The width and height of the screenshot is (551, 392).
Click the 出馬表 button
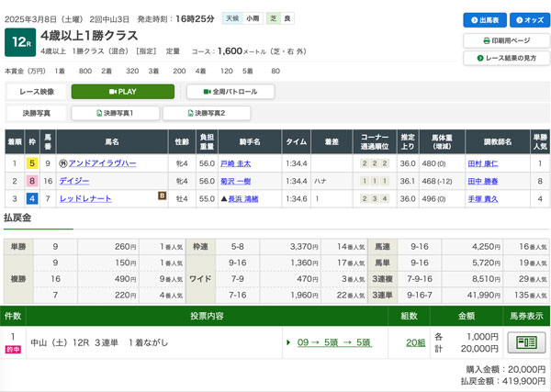(x=484, y=19)
